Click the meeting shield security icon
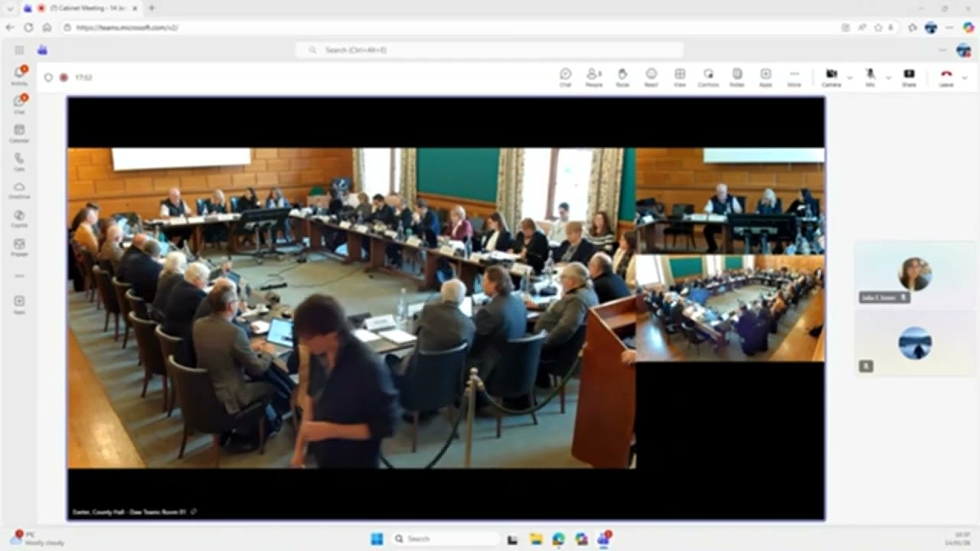Image resolution: width=980 pixels, height=551 pixels. (48, 77)
